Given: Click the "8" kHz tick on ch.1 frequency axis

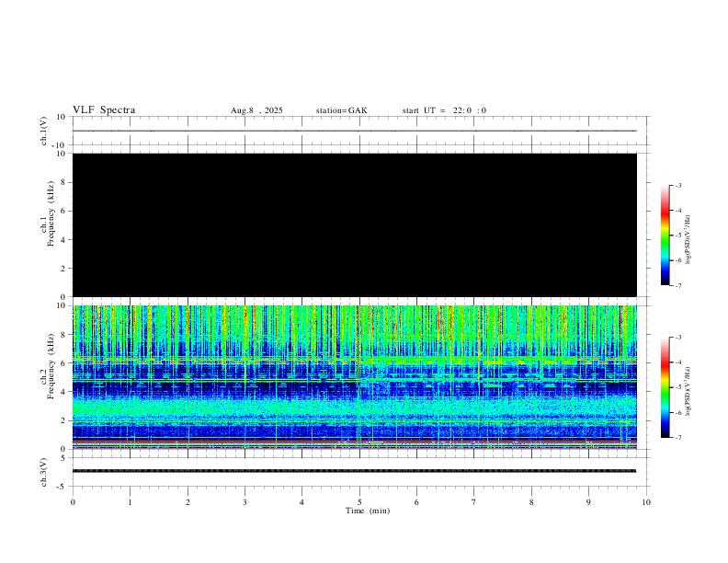Looking at the screenshot, I should pyautogui.click(x=63, y=182).
